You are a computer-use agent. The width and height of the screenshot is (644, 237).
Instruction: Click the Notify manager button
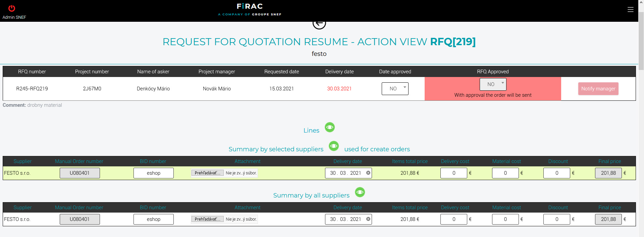(598, 89)
